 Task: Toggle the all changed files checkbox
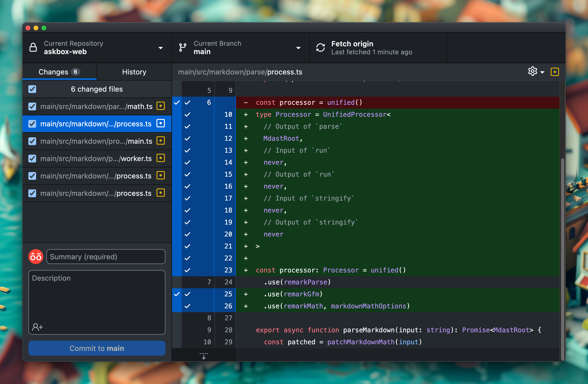coord(32,89)
